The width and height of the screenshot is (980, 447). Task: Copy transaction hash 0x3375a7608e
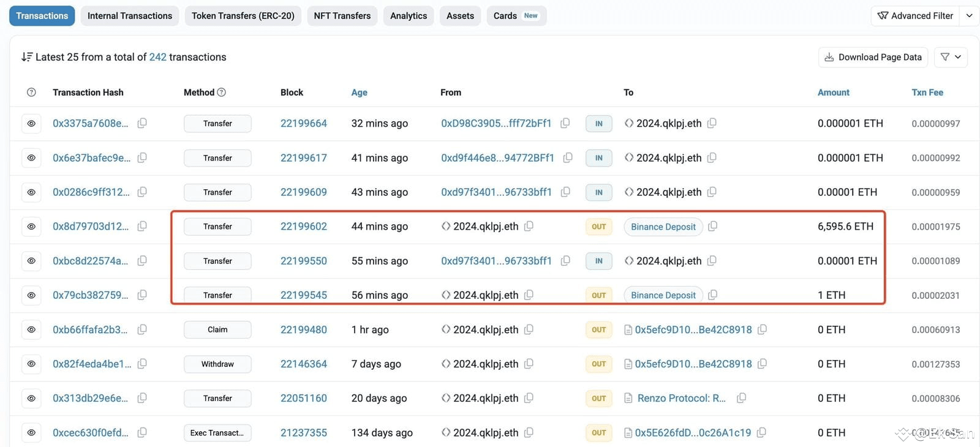142,123
